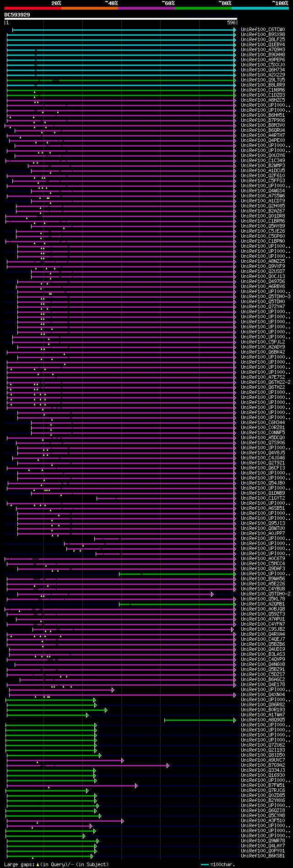The image size is (293, 868).
Task: Open hit UniRef100_Q1EBV4
Action: click(263, 45)
